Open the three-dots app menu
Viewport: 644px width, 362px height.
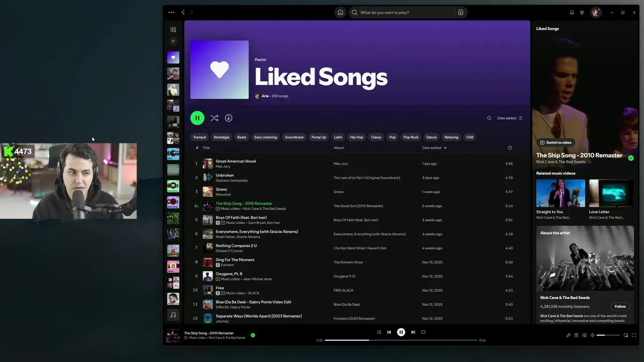(171, 13)
